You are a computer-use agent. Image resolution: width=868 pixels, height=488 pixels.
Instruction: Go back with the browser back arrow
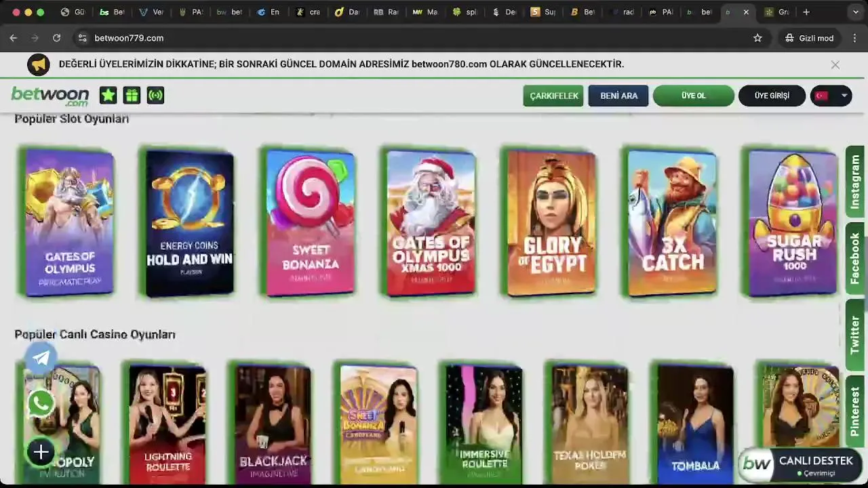(13, 38)
